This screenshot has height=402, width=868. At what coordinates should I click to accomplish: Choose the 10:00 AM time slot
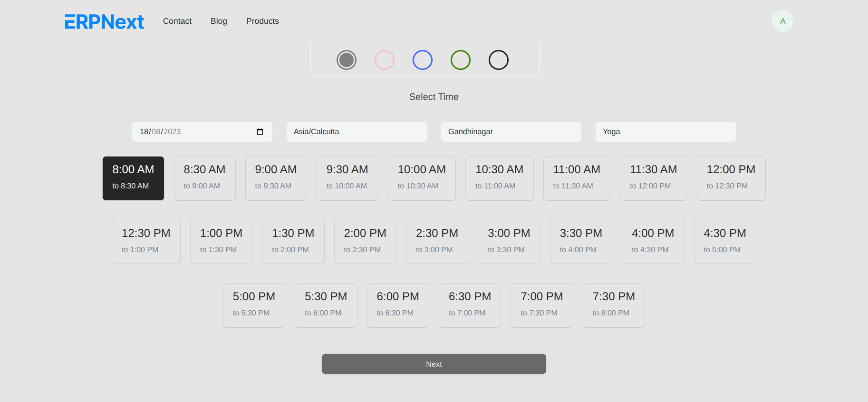click(x=422, y=178)
